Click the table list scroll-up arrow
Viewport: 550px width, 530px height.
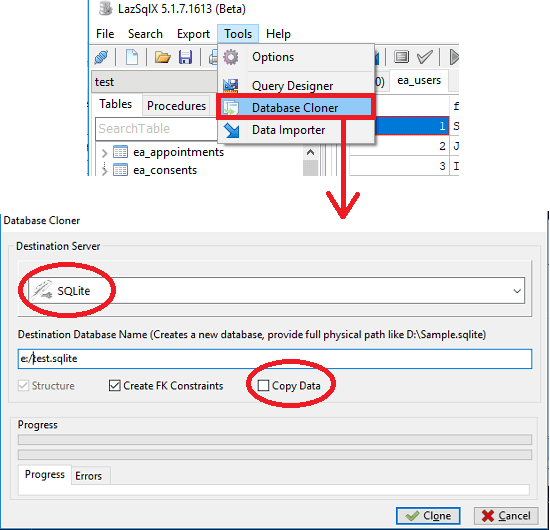pos(310,152)
